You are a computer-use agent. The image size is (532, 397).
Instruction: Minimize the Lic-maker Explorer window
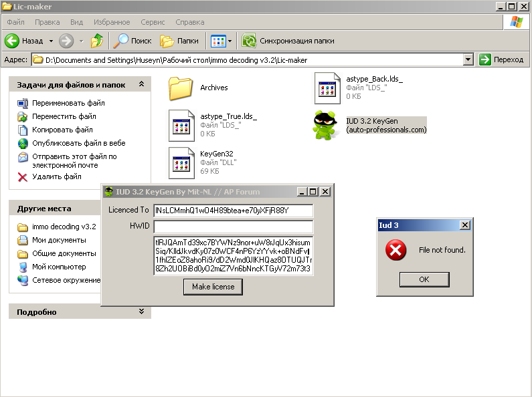point(501,7)
